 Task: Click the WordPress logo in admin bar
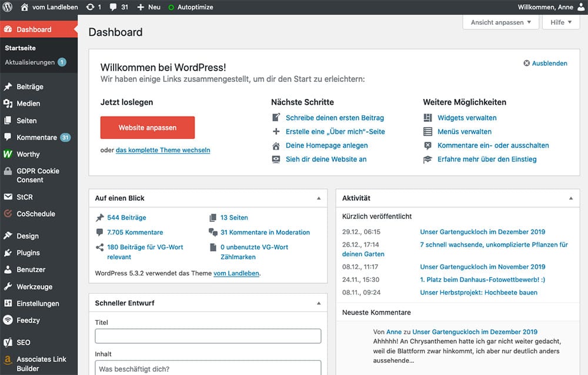(x=8, y=6)
